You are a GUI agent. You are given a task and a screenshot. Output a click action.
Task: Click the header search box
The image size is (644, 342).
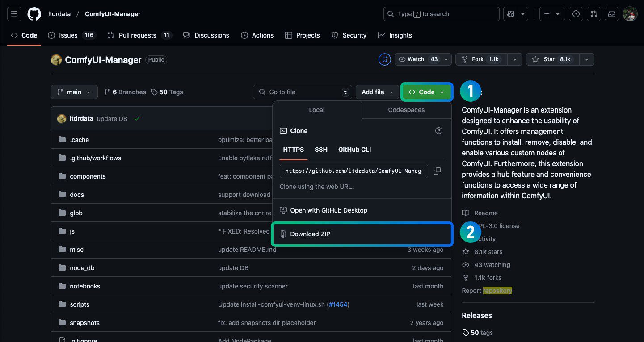(441, 14)
